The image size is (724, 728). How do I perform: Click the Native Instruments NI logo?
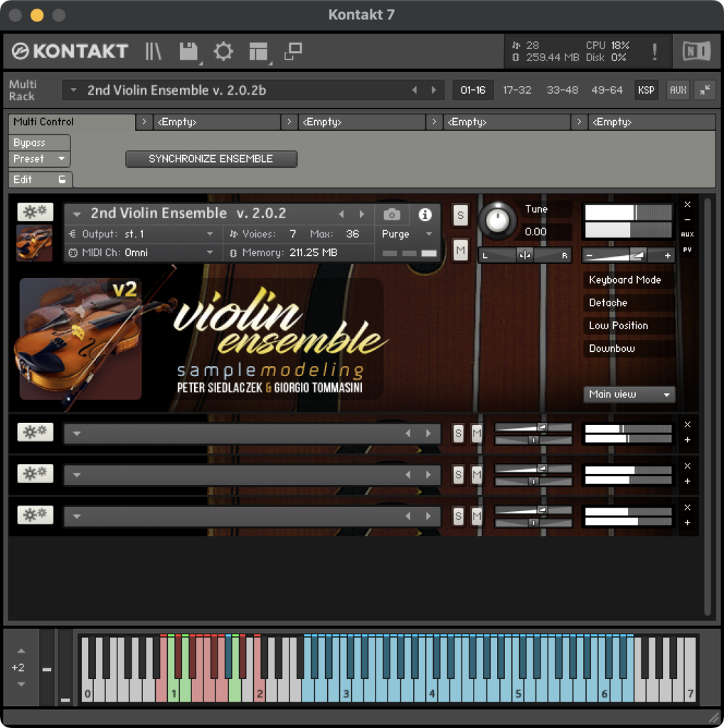click(x=696, y=51)
